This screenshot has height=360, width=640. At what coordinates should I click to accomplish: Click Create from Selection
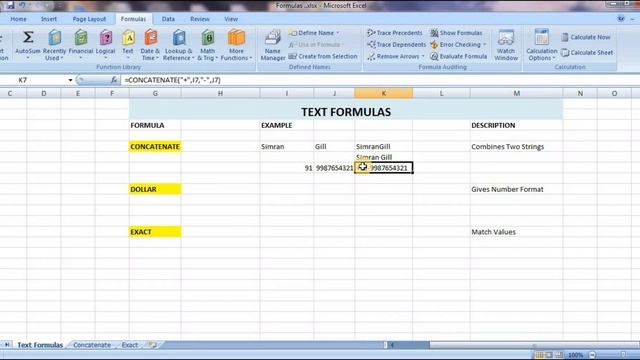coord(323,56)
